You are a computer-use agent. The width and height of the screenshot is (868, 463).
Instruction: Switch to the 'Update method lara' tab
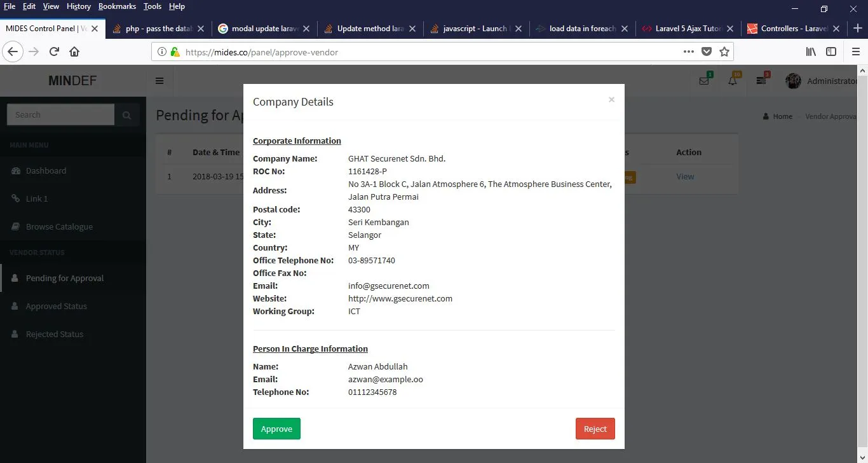(371, 29)
